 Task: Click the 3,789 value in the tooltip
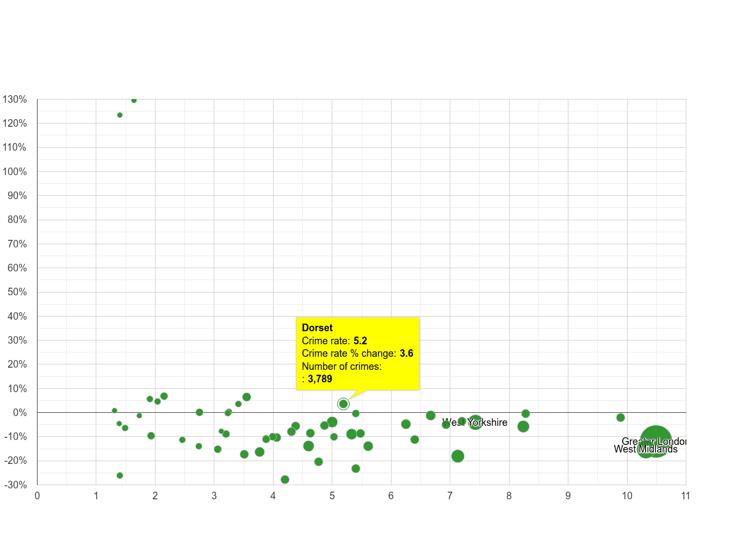coord(320,379)
